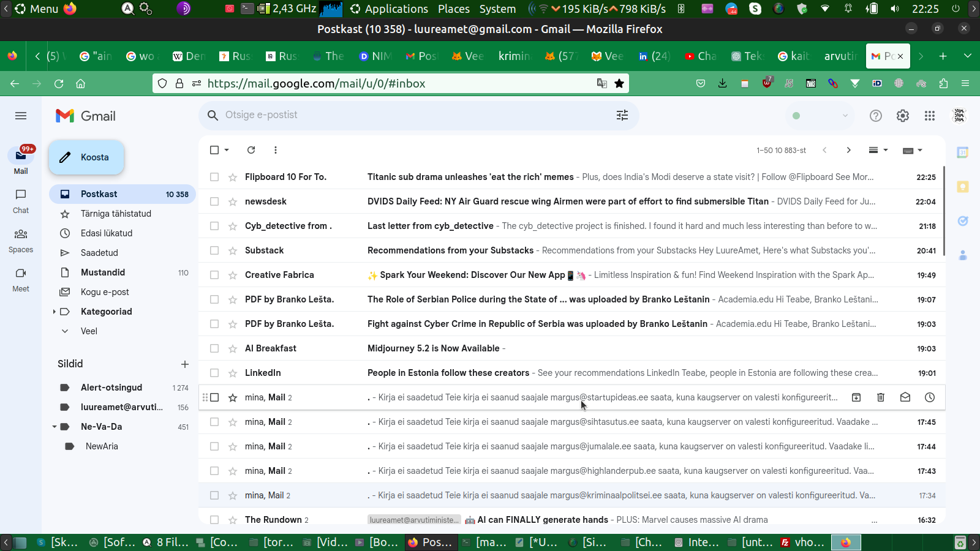Open Google Tasks side panel

pos(963,221)
